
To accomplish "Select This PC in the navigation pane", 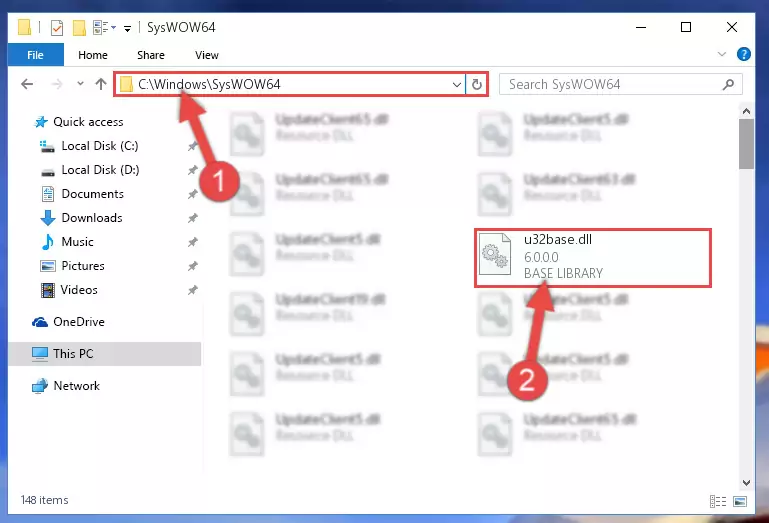I will coord(104,354).
